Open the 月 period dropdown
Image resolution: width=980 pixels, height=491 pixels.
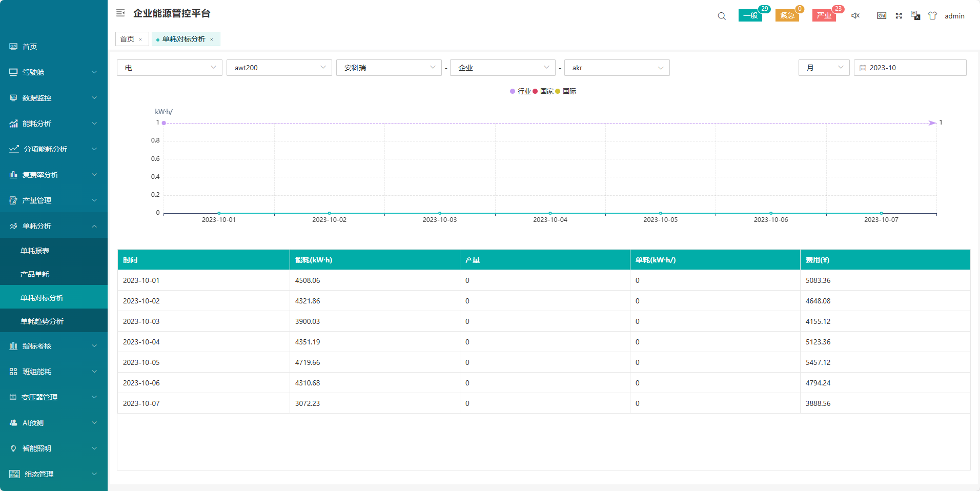tap(824, 68)
